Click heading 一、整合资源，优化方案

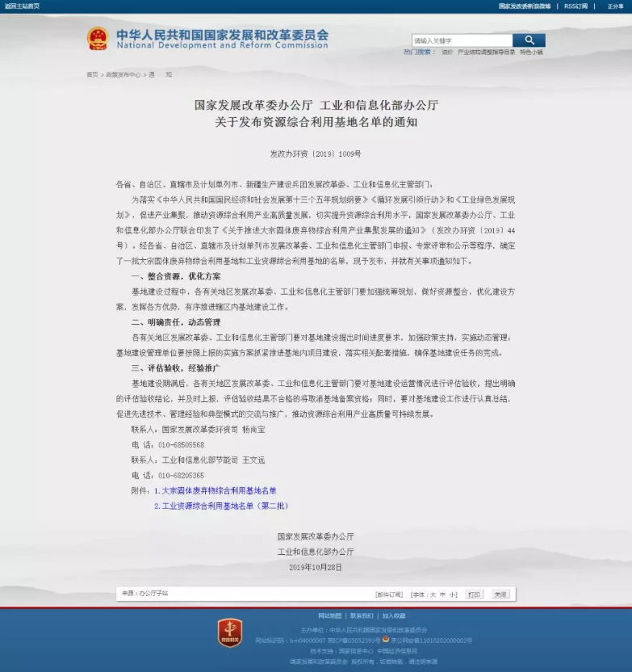tap(176, 276)
